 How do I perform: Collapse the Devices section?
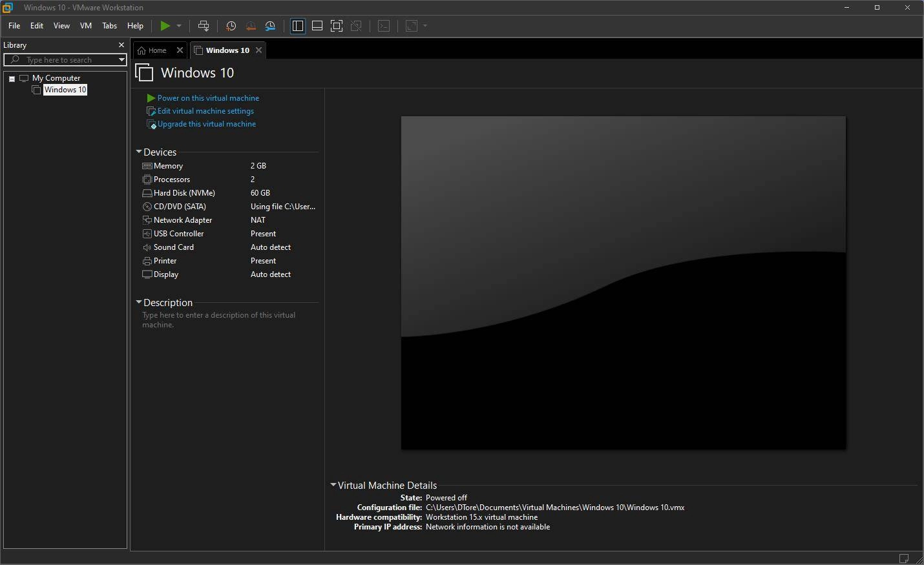pyautogui.click(x=139, y=152)
